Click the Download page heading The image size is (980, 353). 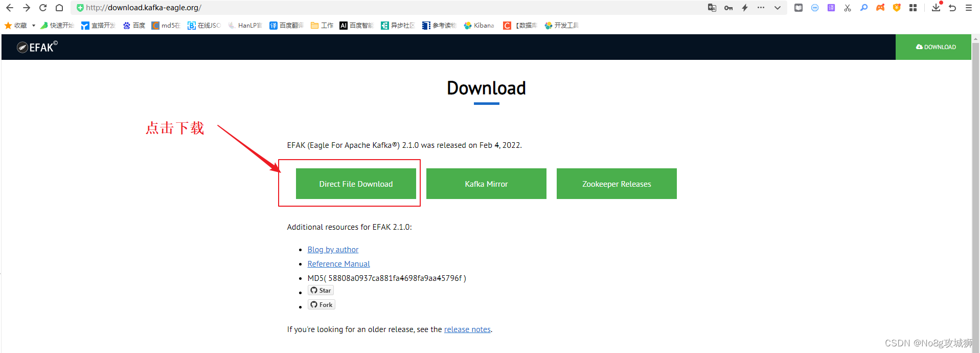486,88
